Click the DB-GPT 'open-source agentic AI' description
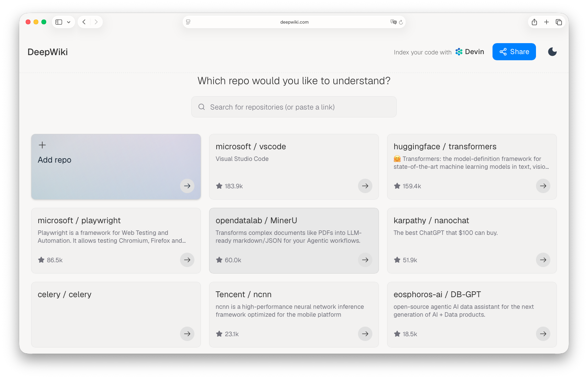This screenshot has width=588, height=379. (x=464, y=311)
